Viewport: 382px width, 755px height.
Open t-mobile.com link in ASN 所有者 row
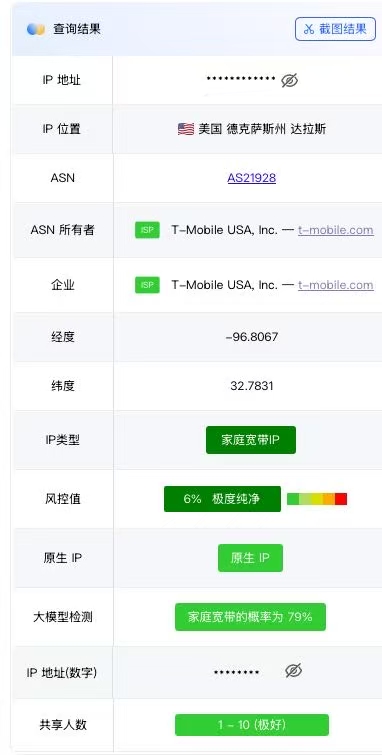pyautogui.click(x=335, y=230)
